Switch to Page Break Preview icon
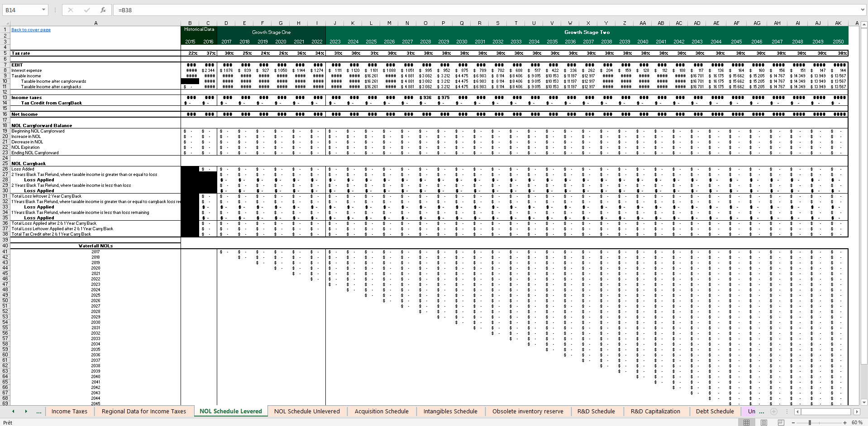This screenshot has height=426, width=868. click(x=781, y=422)
